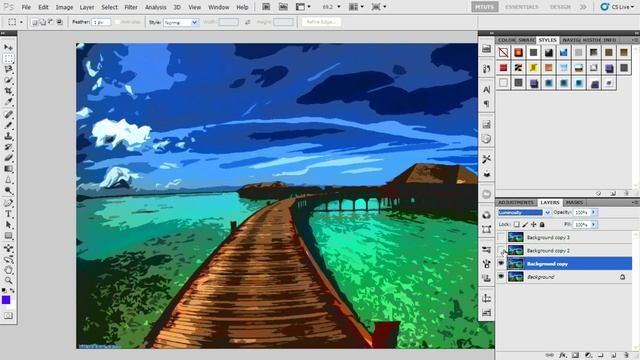This screenshot has height=360, width=640.
Task: Select the Eraser tool
Action: [8, 158]
